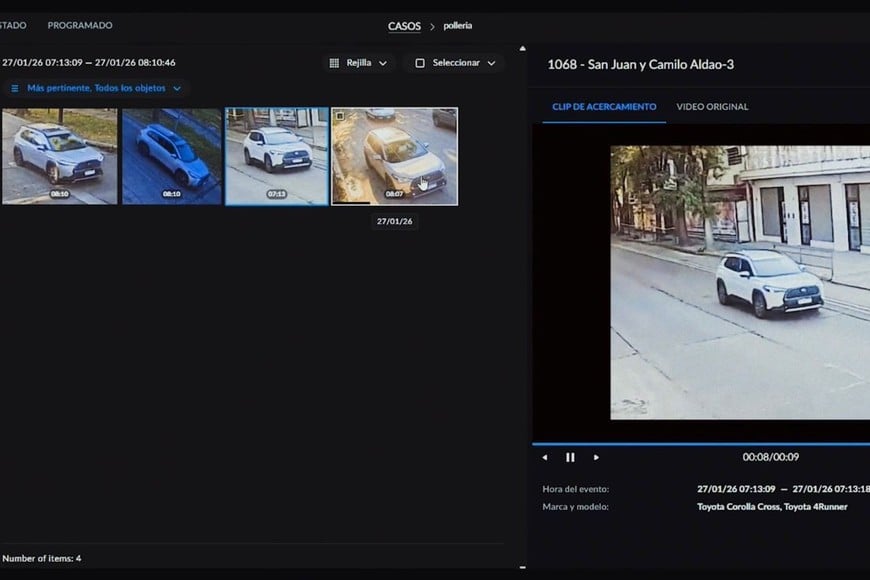
Task: Open the Rejilla grid view icon
Action: 333,62
